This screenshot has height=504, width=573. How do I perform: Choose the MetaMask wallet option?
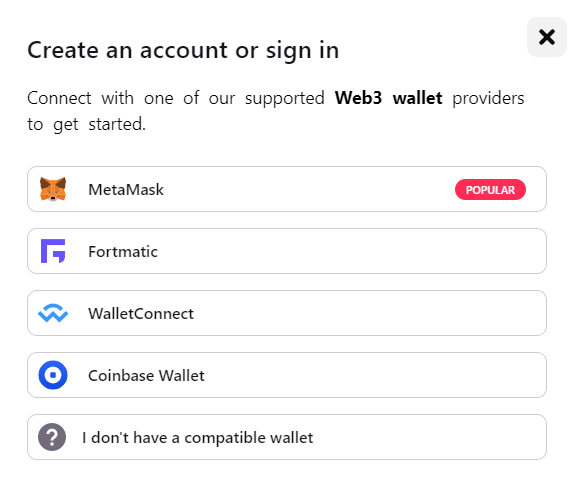tap(287, 189)
